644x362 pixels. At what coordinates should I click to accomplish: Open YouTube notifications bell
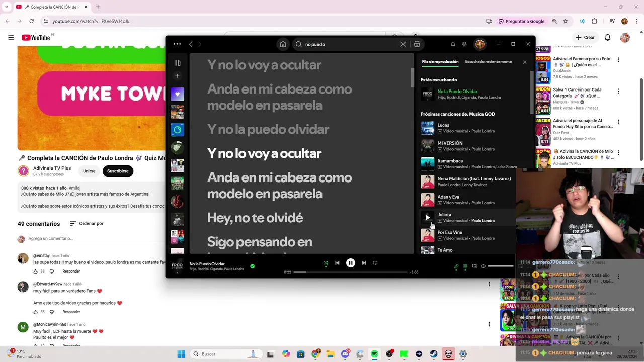608,38
